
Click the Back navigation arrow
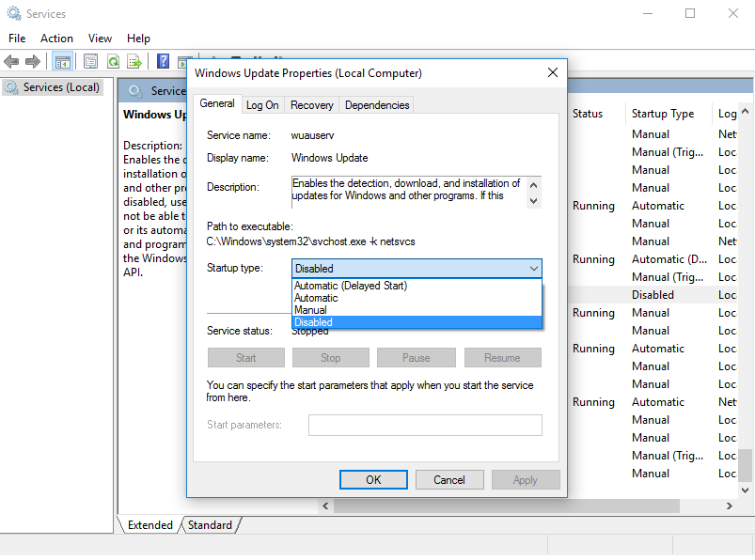tap(11, 61)
